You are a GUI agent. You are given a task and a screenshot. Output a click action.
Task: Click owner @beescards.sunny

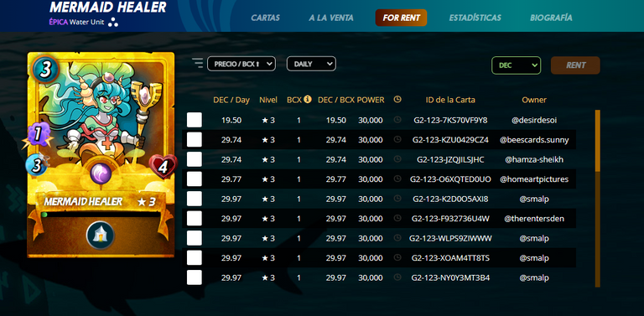pos(534,140)
